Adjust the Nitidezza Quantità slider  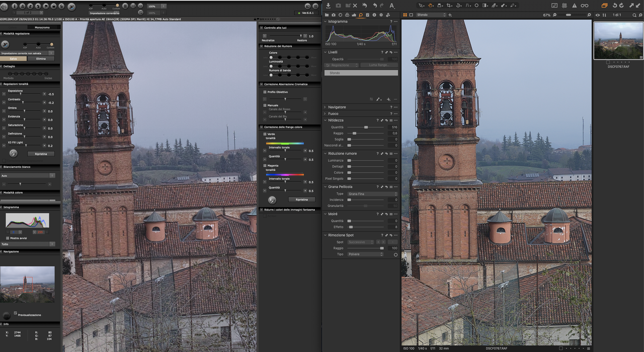[x=366, y=127]
